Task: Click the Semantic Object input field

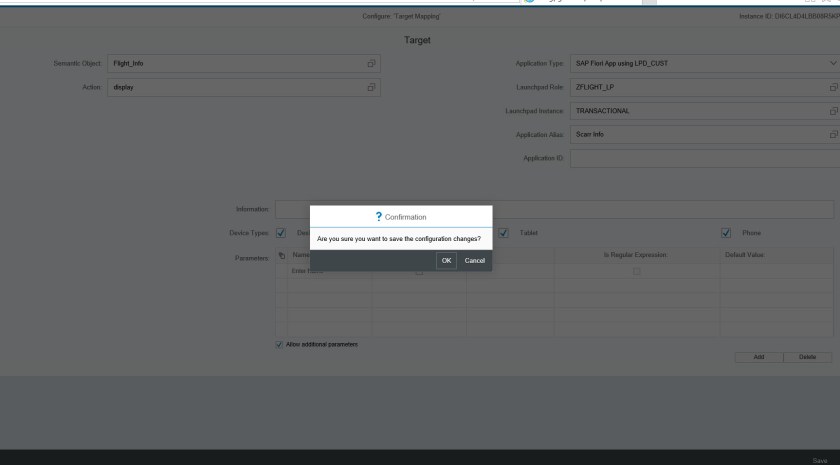Action: [x=244, y=63]
